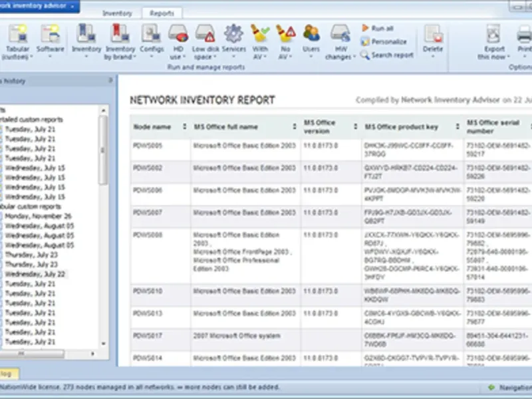
Task: Click the Personalize button
Action: (x=384, y=42)
